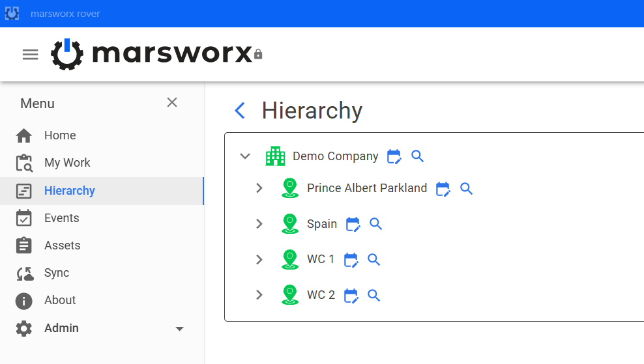Click the Admin gear icon
Viewport: 644px width, 364px height.
pyautogui.click(x=24, y=328)
